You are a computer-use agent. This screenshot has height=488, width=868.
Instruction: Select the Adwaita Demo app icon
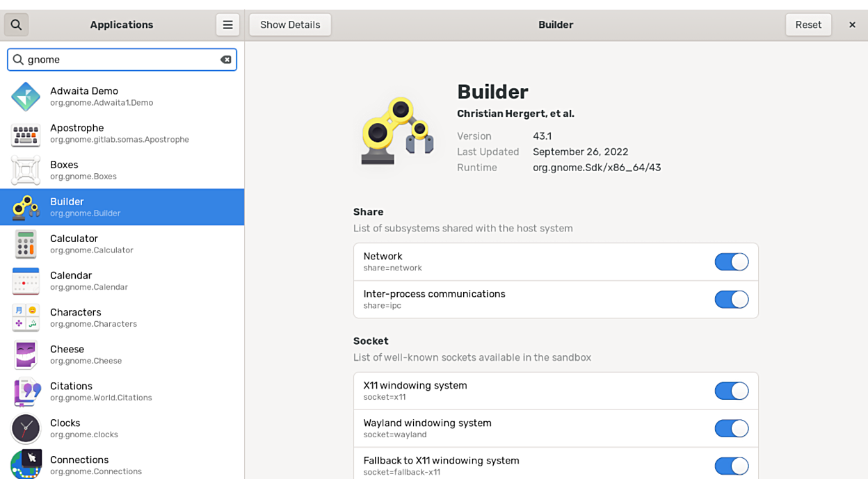[26, 97]
